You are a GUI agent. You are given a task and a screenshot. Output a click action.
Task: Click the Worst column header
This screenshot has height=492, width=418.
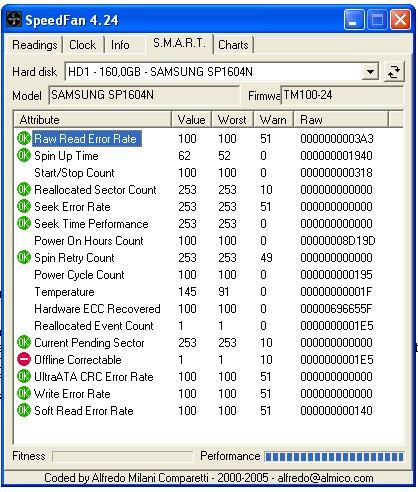(x=232, y=120)
